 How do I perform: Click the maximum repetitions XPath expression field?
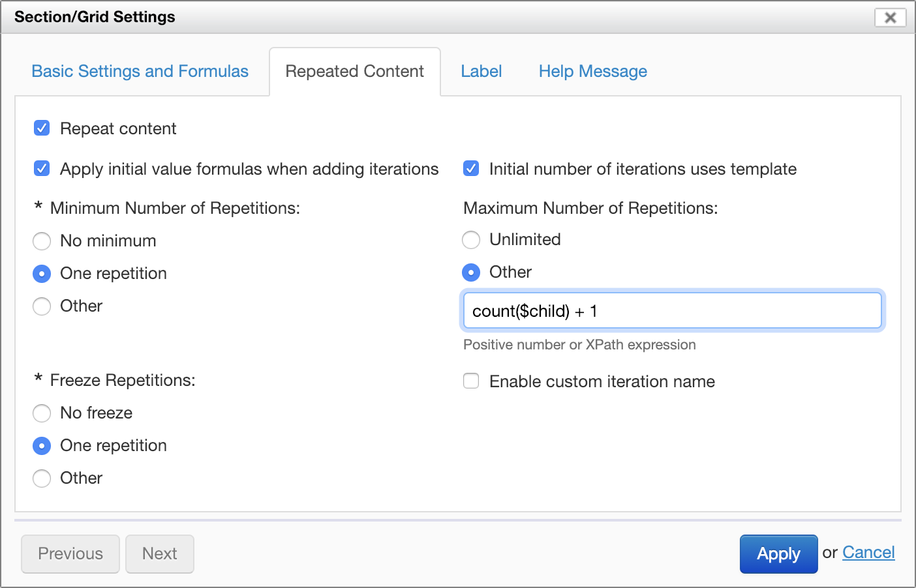672,311
